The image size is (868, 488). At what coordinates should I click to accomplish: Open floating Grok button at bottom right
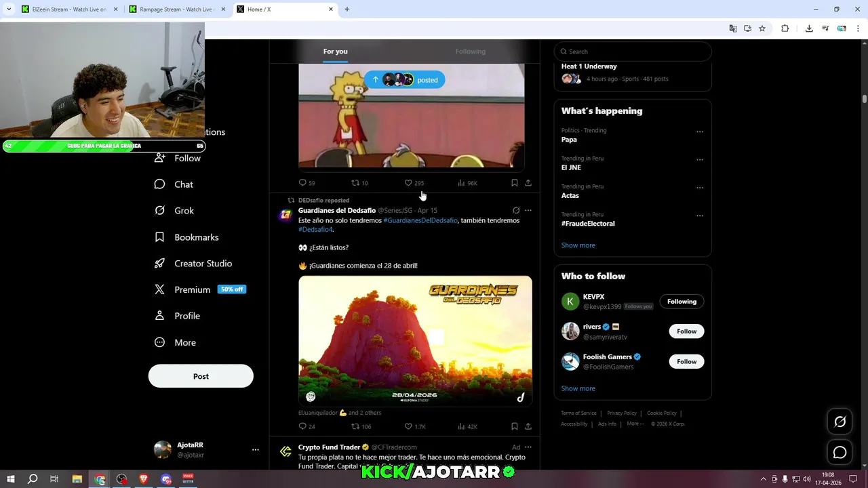[x=840, y=422]
